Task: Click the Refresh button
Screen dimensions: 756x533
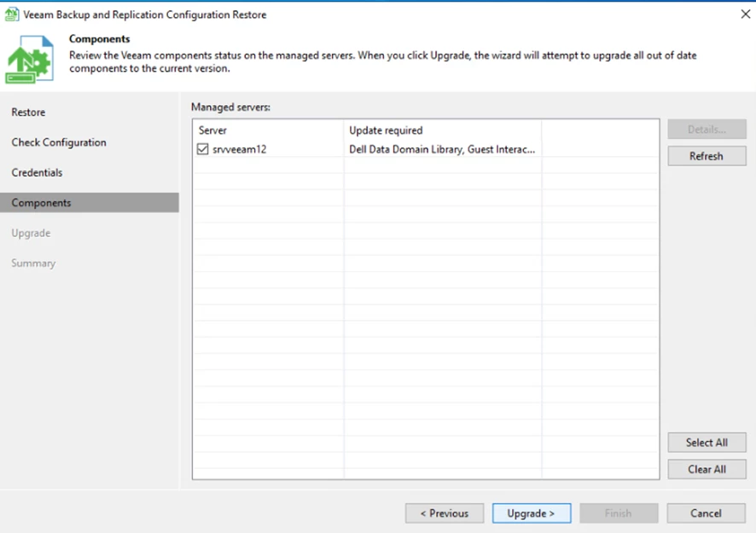Action: tap(707, 156)
